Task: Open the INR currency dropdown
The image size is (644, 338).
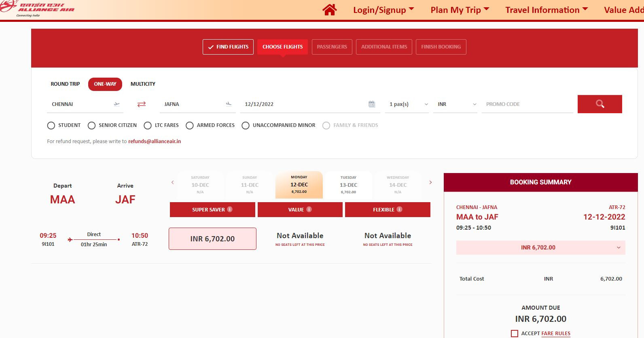Action: [x=455, y=104]
